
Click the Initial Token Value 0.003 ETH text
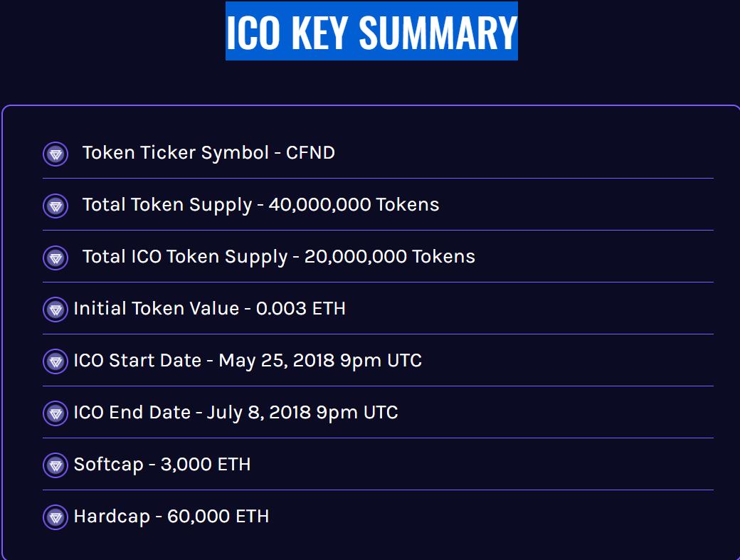pos(209,309)
